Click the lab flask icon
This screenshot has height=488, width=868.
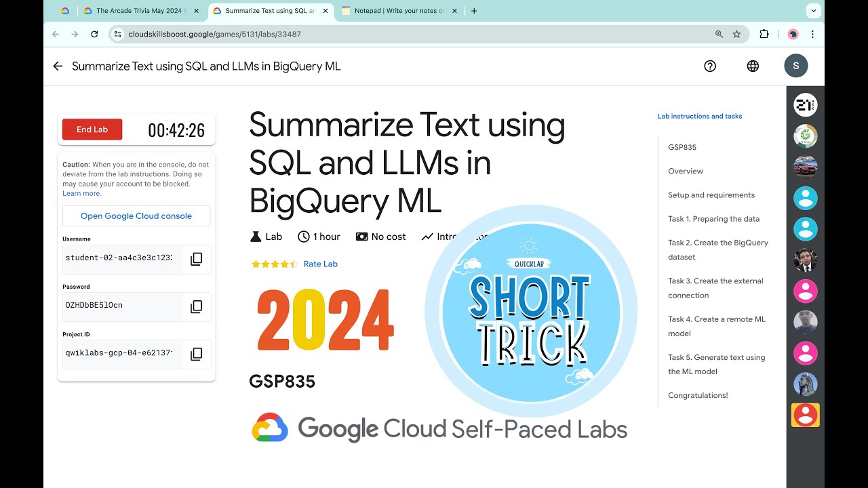click(x=256, y=237)
